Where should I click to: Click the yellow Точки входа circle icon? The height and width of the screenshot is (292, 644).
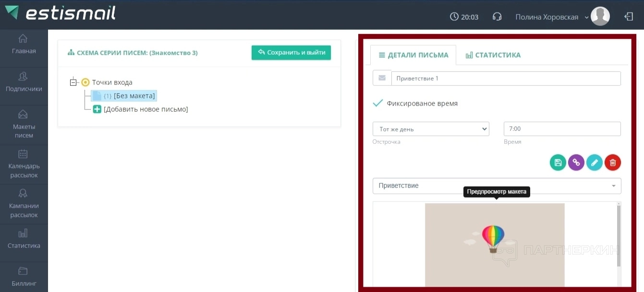point(85,82)
